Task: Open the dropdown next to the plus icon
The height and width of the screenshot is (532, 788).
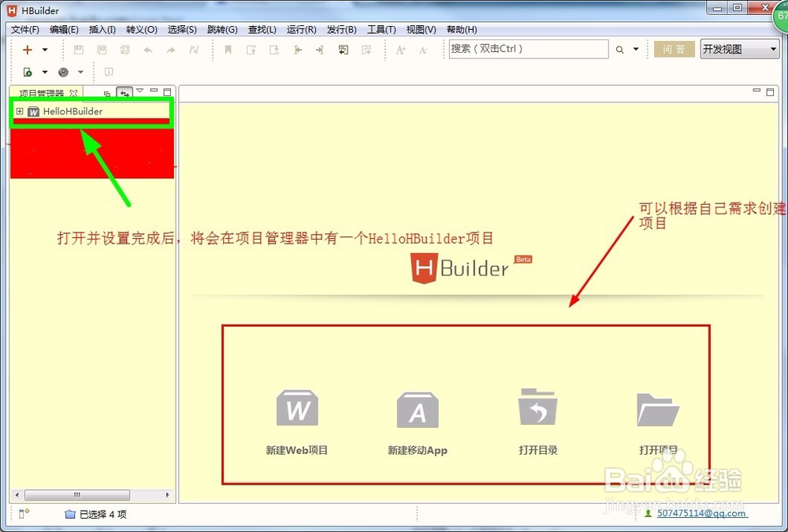Action: 45,49
